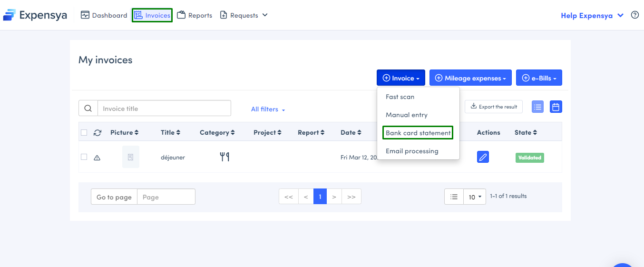Open the Reports tab
644x267 pixels.
point(195,15)
